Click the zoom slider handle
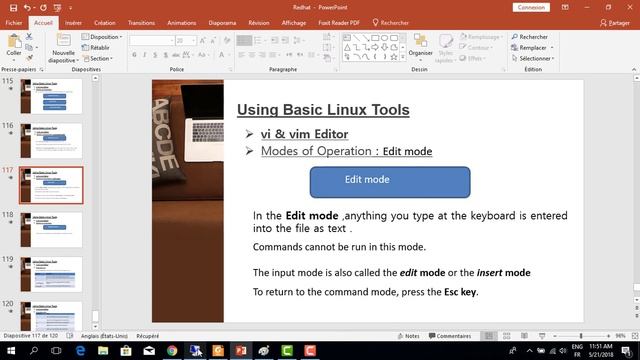This screenshot has width=640, height=360. (x=581, y=336)
